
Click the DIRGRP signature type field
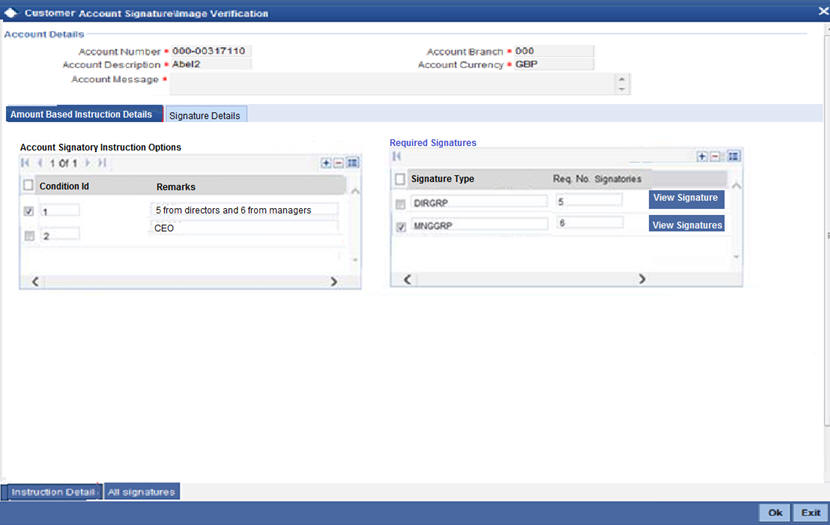(x=479, y=202)
